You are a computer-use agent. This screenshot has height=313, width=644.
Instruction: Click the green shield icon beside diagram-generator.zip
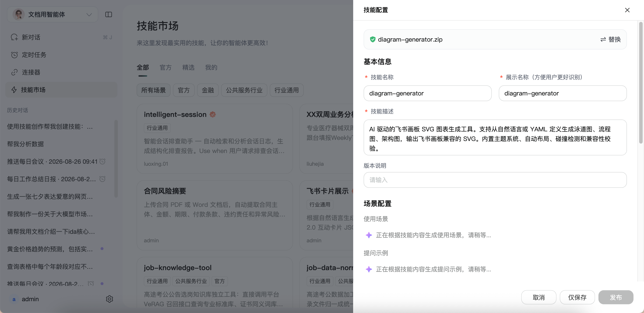click(x=373, y=39)
